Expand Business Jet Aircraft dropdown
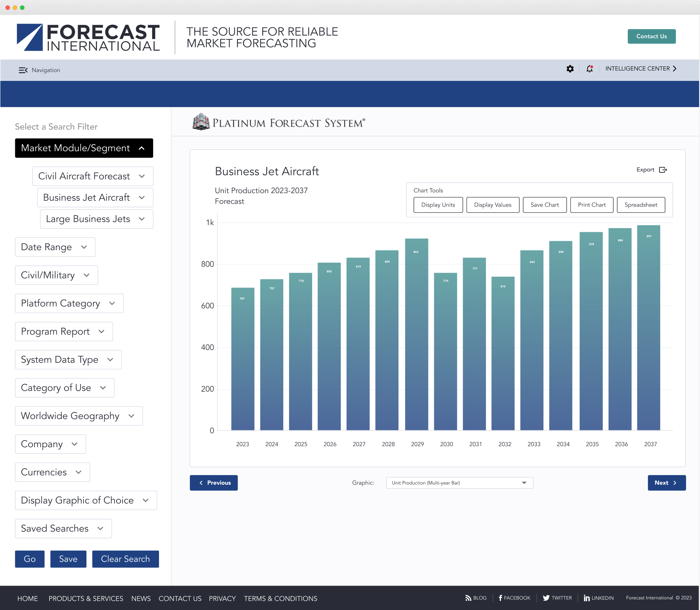 pos(95,198)
